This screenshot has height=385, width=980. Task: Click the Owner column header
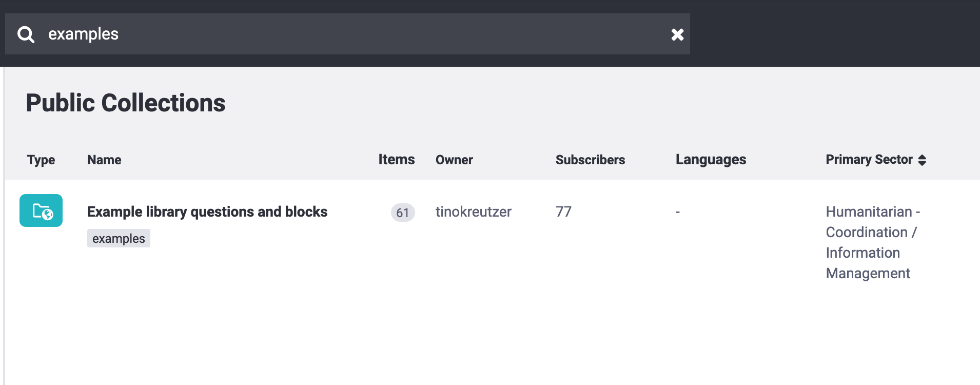point(454,160)
